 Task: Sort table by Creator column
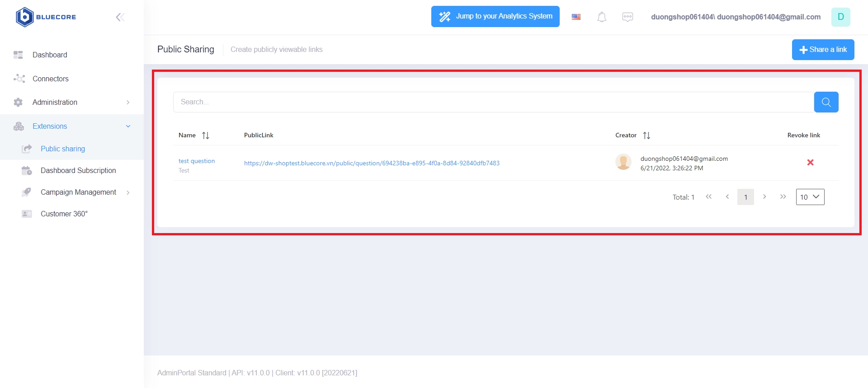click(646, 136)
